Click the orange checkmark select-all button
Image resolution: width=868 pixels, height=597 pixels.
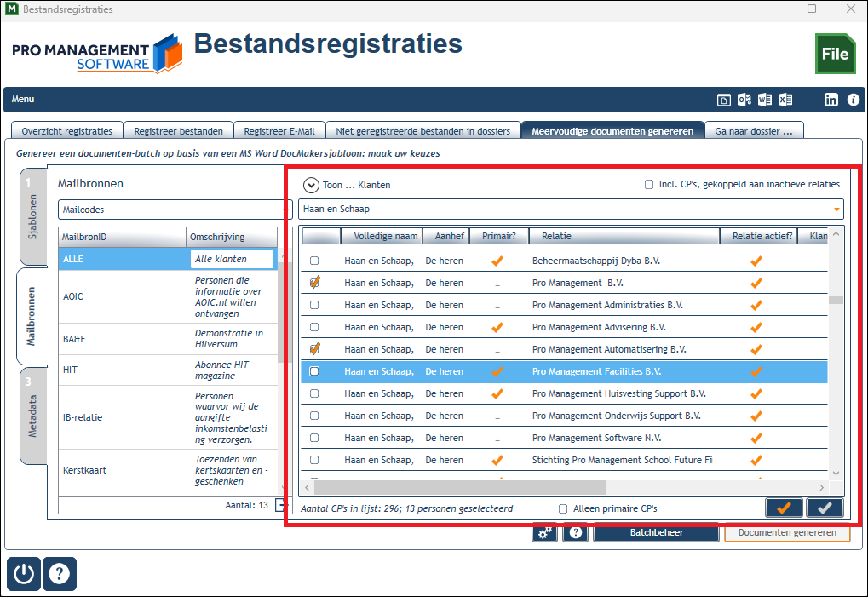[x=784, y=508]
